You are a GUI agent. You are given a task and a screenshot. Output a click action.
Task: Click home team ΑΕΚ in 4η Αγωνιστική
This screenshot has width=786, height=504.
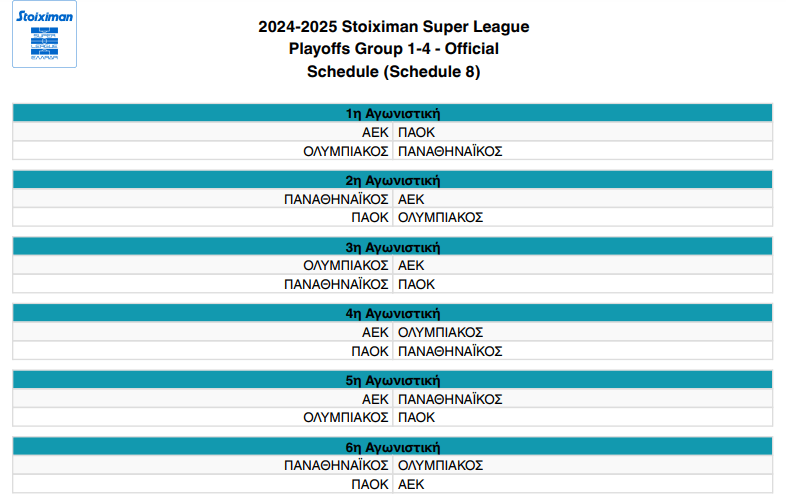[375, 332]
